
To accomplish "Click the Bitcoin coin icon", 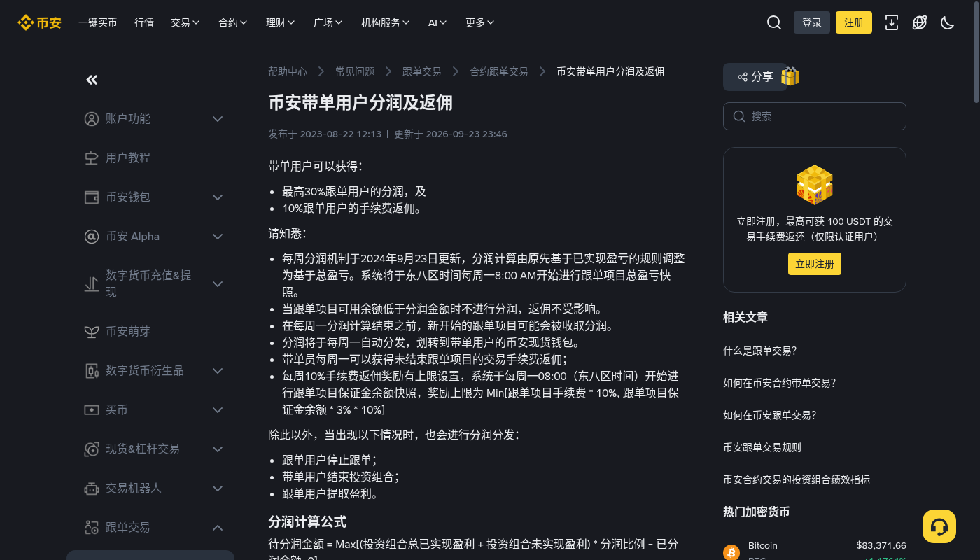I will (x=731, y=552).
